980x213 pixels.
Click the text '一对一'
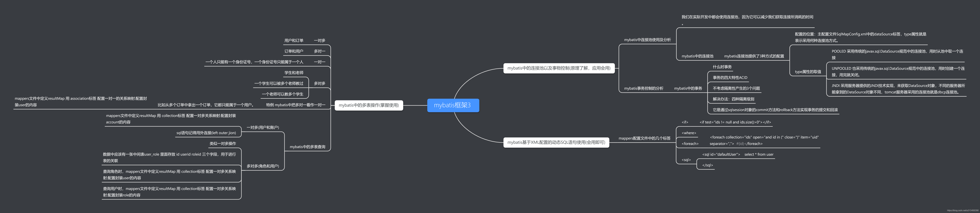pyautogui.click(x=320, y=62)
